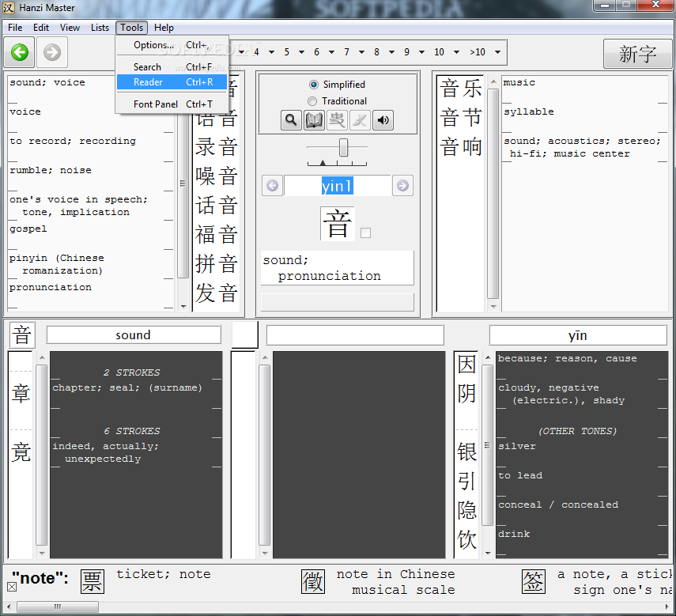The height and width of the screenshot is (616, 676).
Task: Click the horizontal scrollbar thumb at the bottom
Action: [x=58, y=607]
